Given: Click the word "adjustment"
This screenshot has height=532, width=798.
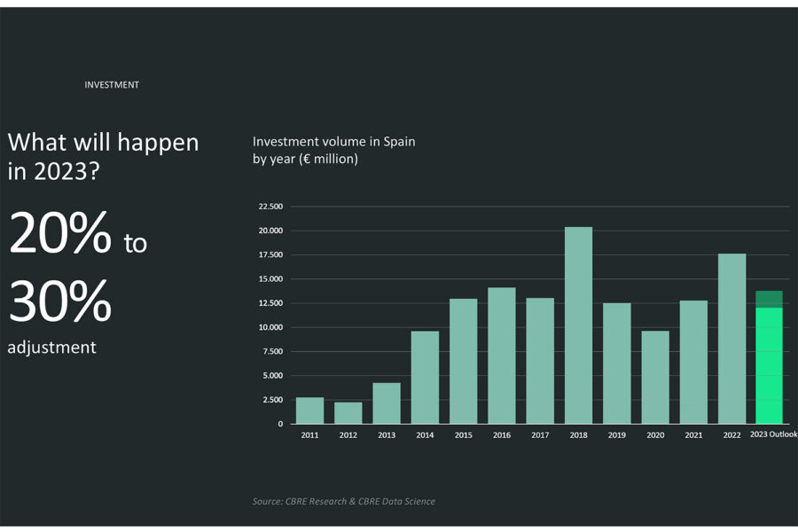Looking at the screenshot, I should pos(51,348).
